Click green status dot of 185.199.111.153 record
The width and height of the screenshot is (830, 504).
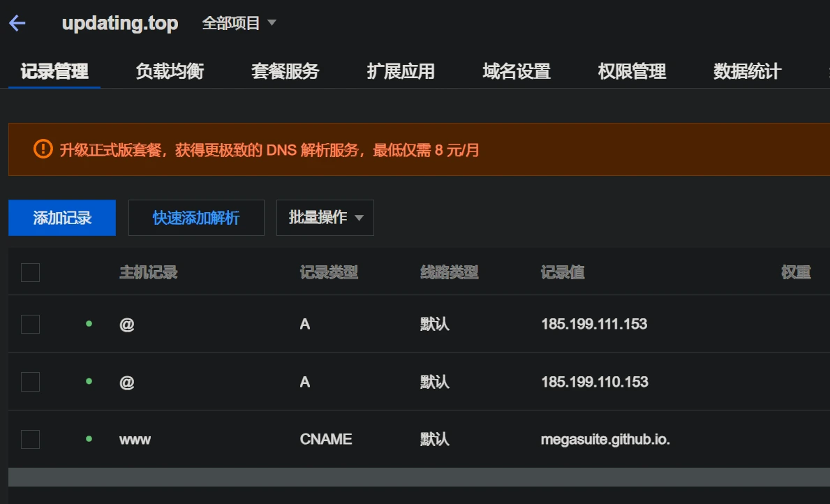89,324
